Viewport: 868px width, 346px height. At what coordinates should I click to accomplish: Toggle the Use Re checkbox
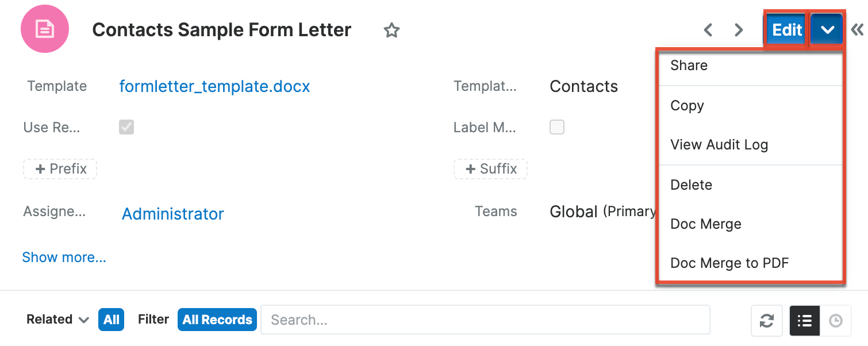(x=126, y=127)
